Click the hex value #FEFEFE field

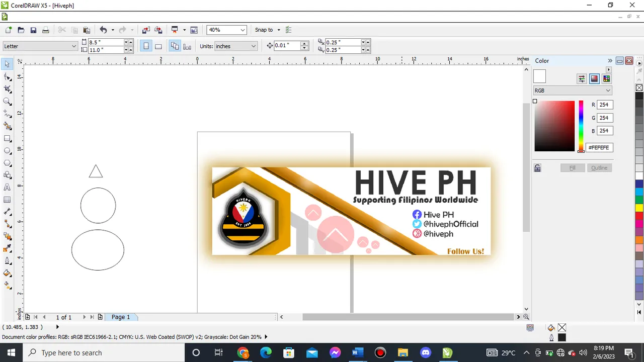pos(599,148)
